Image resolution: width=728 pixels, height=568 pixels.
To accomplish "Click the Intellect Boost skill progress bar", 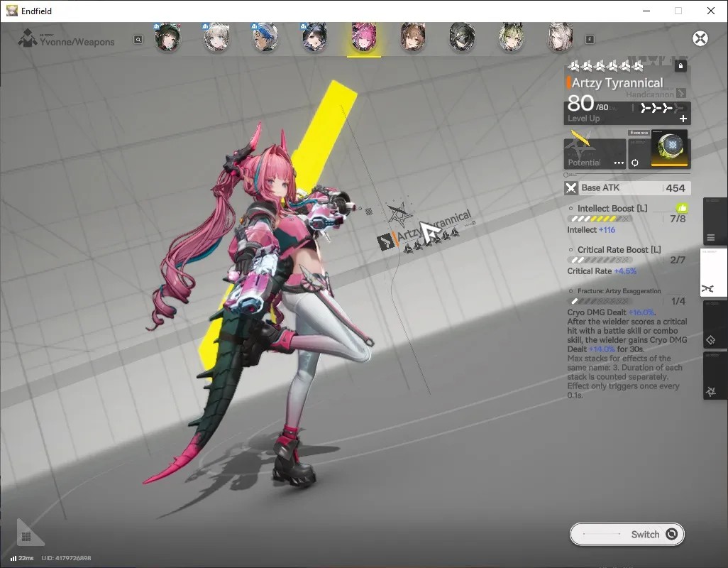I will point(600,219).
